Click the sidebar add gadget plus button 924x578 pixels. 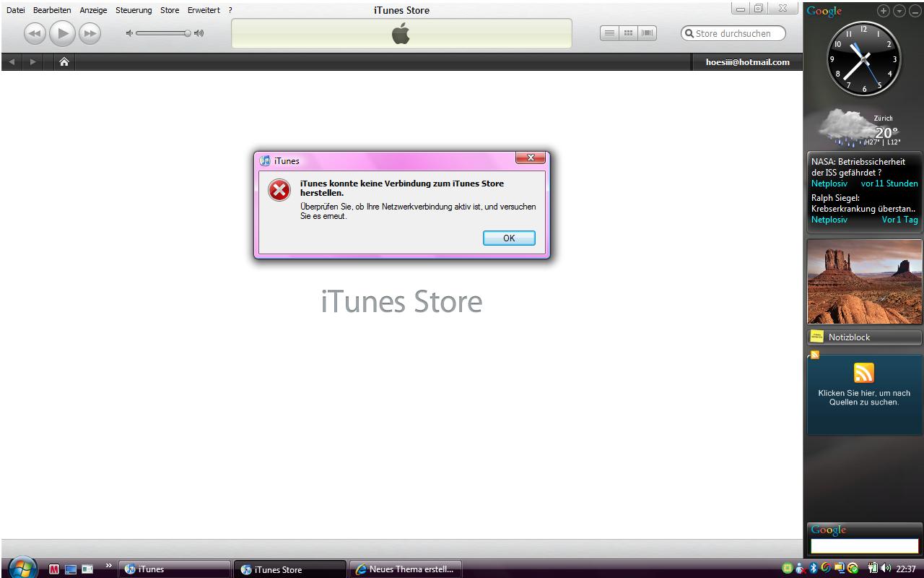[884, 11]
